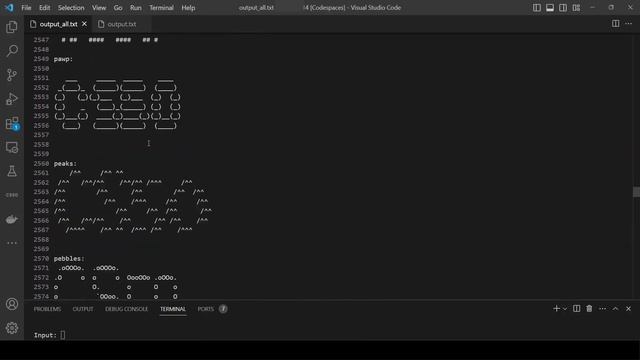
Task: Open editor More Actions menu
Action: coord(629,24)
